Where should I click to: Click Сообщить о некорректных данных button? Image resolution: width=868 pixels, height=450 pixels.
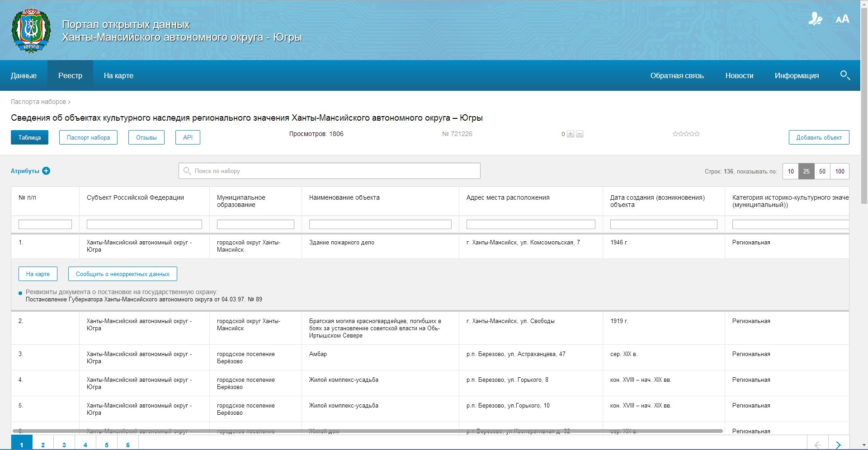(x=123, y=274)
